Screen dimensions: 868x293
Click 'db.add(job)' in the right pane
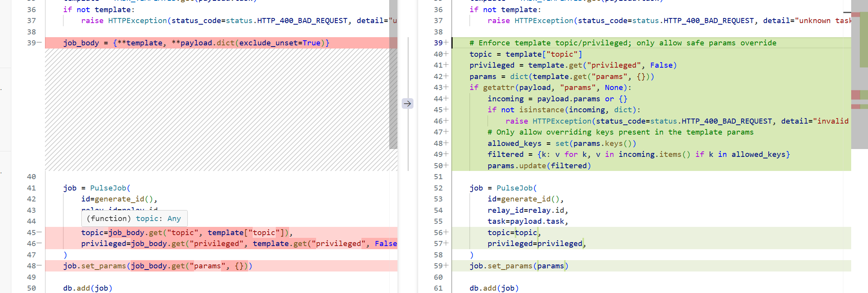point(494,288)
